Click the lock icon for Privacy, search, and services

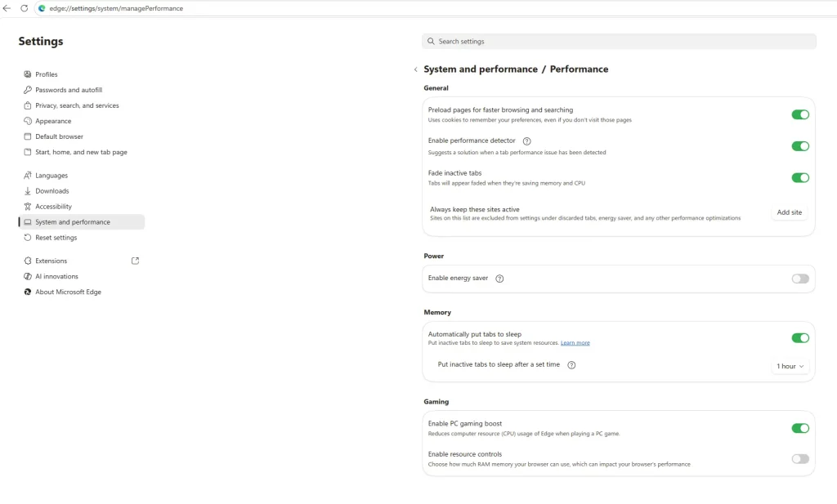point(28,105)
